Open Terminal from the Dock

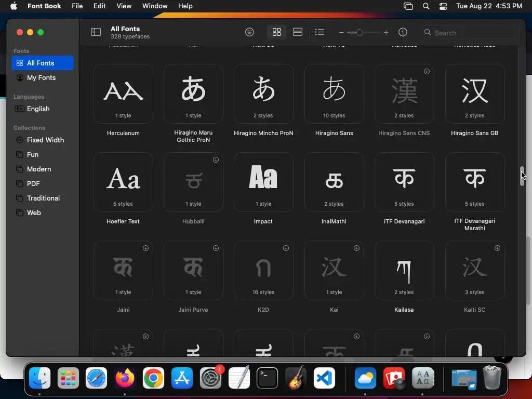[267, 378]
